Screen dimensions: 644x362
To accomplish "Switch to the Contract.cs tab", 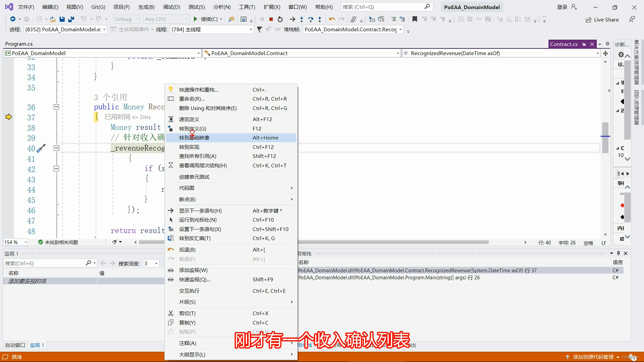I will 564,44.
